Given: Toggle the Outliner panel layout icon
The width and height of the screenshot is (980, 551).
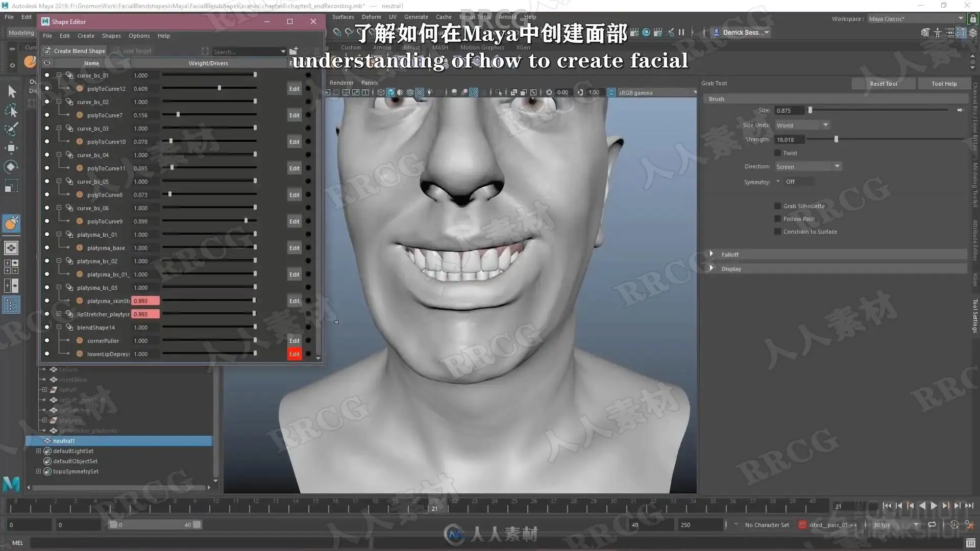Looking at the screenshot, I should click(x=11, y=305).
